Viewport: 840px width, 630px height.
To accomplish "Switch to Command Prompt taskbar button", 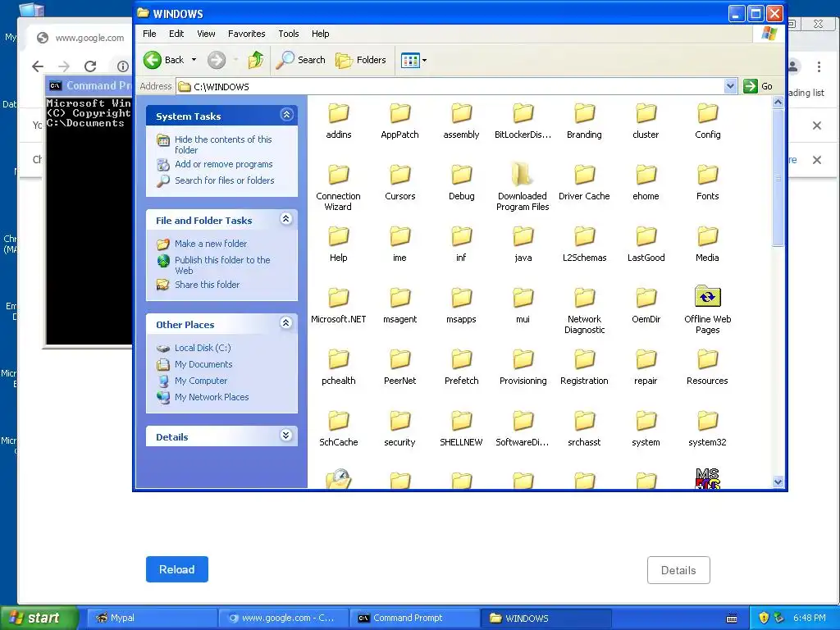I will (414, 619).
